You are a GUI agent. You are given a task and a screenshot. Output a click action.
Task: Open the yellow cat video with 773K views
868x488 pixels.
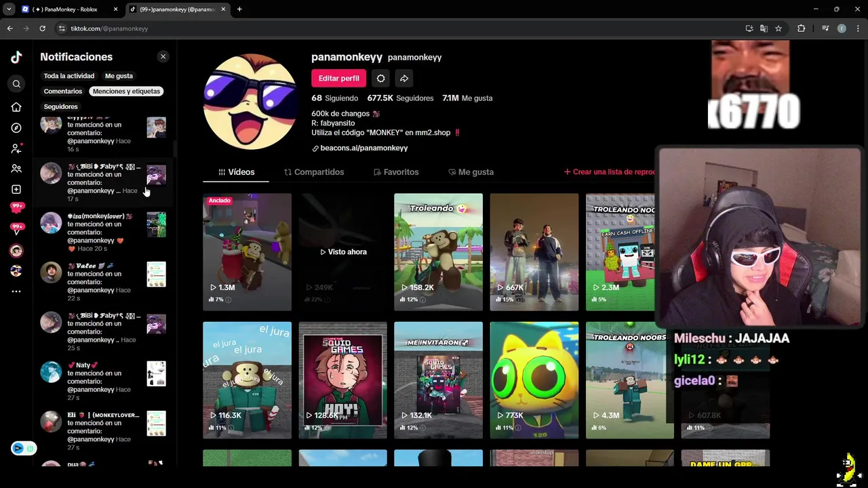(x=534, y=380)
